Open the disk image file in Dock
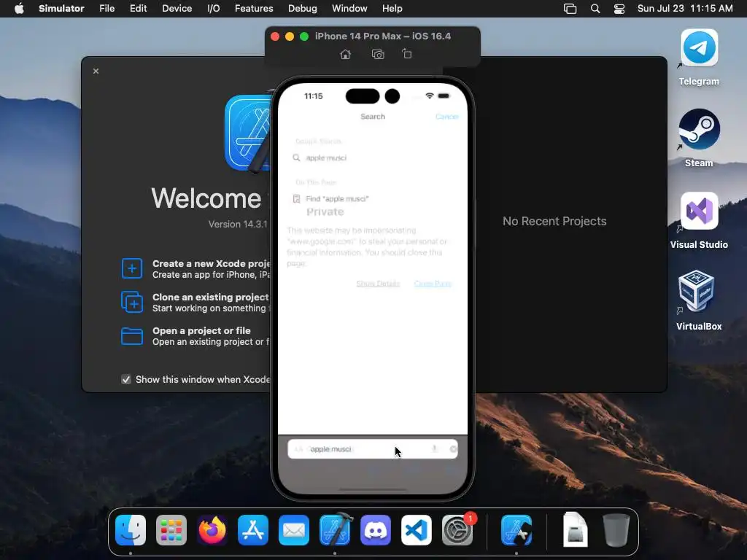 (575, 529)
